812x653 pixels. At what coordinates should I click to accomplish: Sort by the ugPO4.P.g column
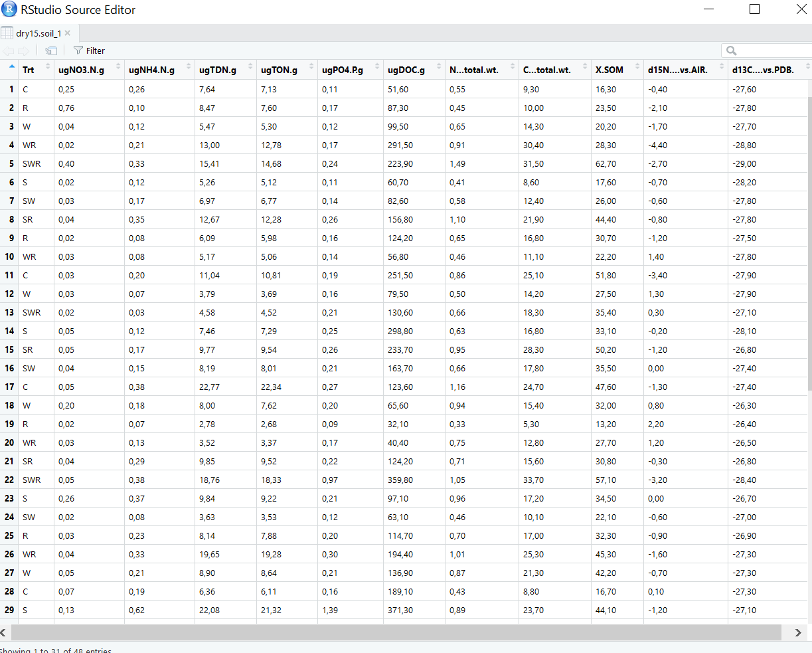tap(351, 70)
